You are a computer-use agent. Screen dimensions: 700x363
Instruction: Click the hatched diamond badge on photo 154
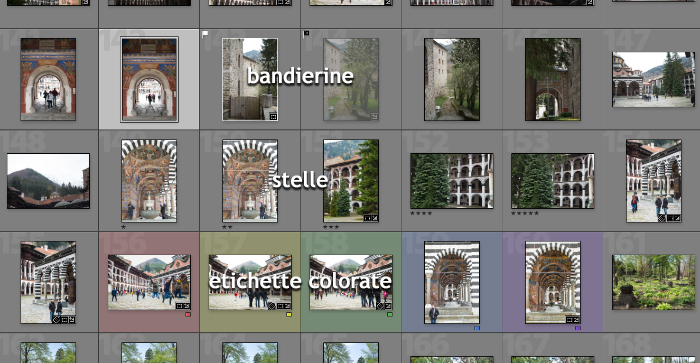tap(662, 218)
